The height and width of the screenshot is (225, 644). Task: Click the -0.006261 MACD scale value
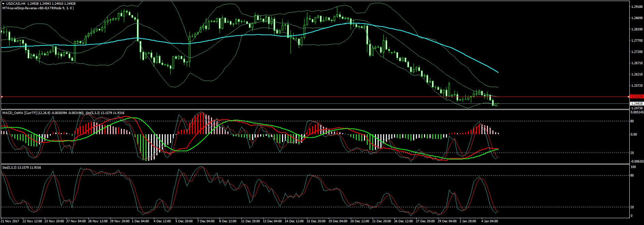[x=637, y=161]
